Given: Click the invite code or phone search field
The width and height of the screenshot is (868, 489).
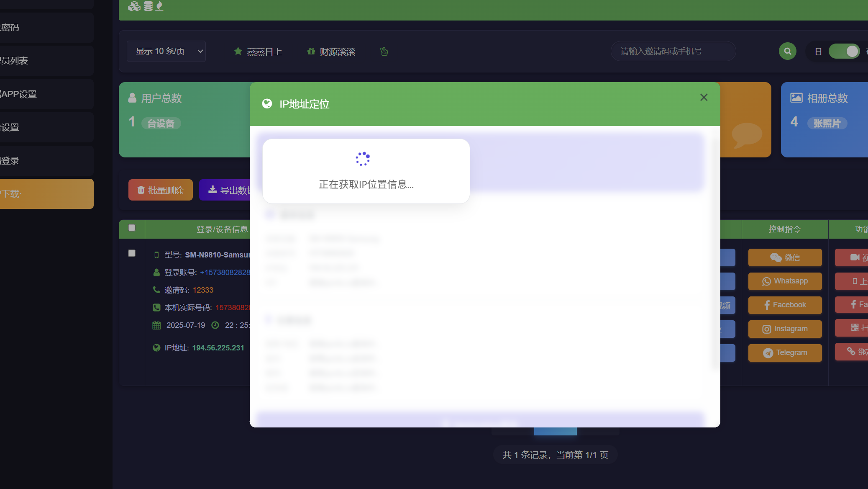Looking at the screenshot, I should coord(673,51).
